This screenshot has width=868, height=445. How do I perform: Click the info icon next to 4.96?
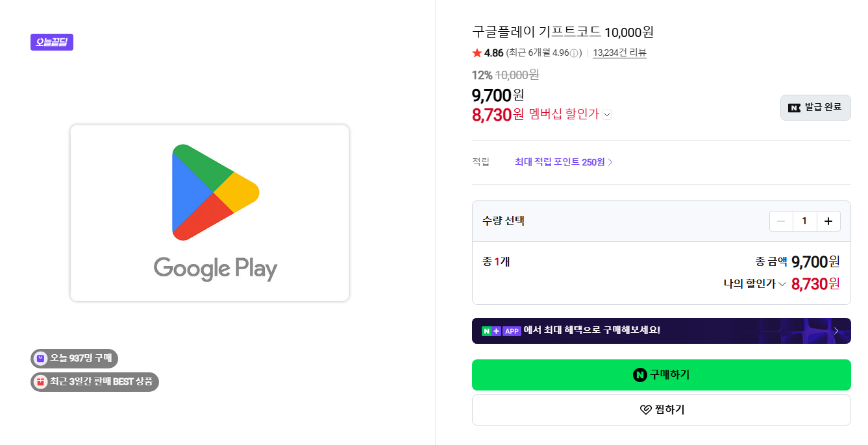click(x=574, y=53)
